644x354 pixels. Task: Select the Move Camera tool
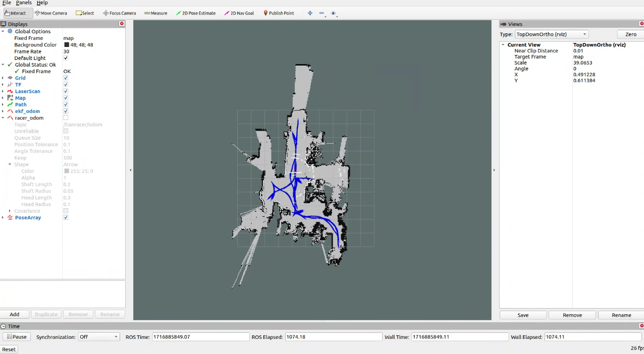51,13
